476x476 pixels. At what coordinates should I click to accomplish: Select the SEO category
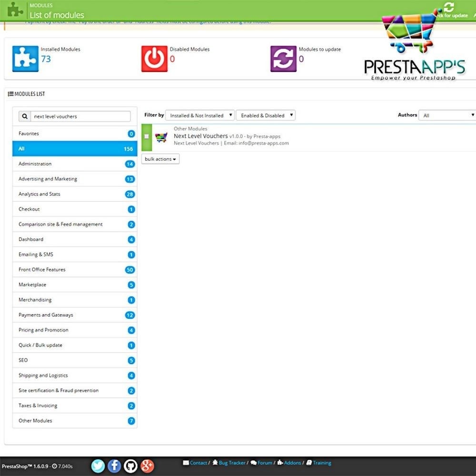(75, 360)
